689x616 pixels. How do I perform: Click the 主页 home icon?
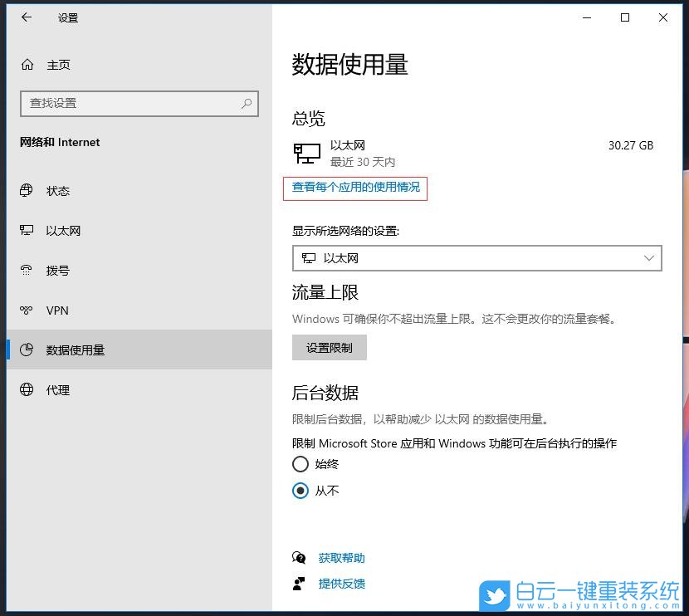(26, 64)
